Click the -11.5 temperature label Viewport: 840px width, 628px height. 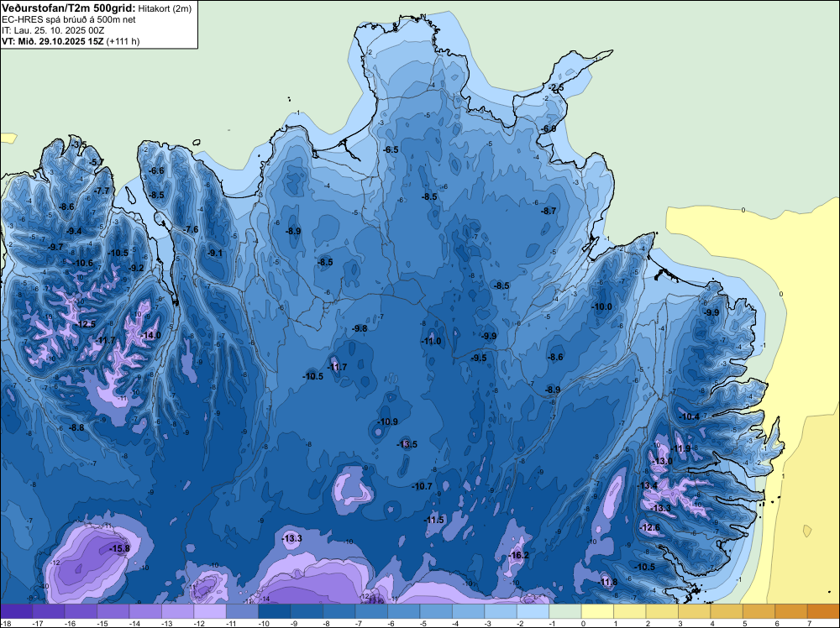click(x=434, y=521)
